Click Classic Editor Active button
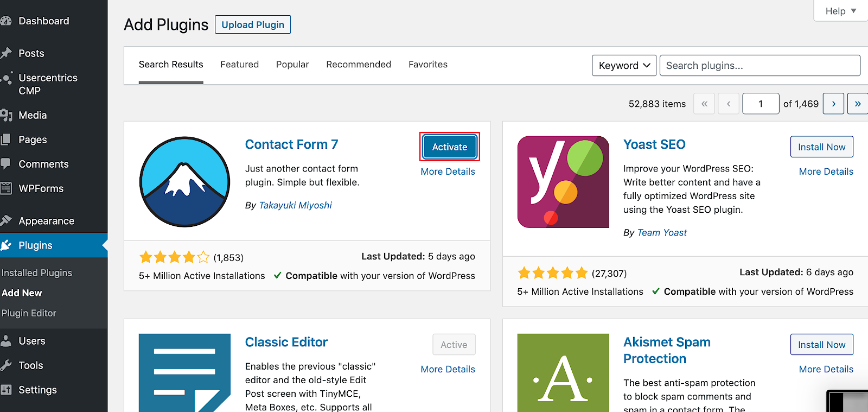The height and width of the screenshot is (412, 868). coord(454,344)
